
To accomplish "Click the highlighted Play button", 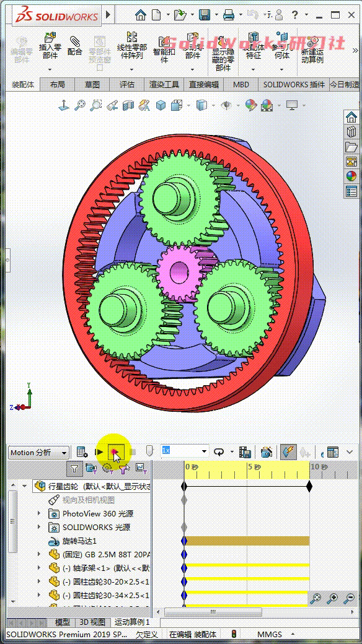I will click(x=115, y=452).
